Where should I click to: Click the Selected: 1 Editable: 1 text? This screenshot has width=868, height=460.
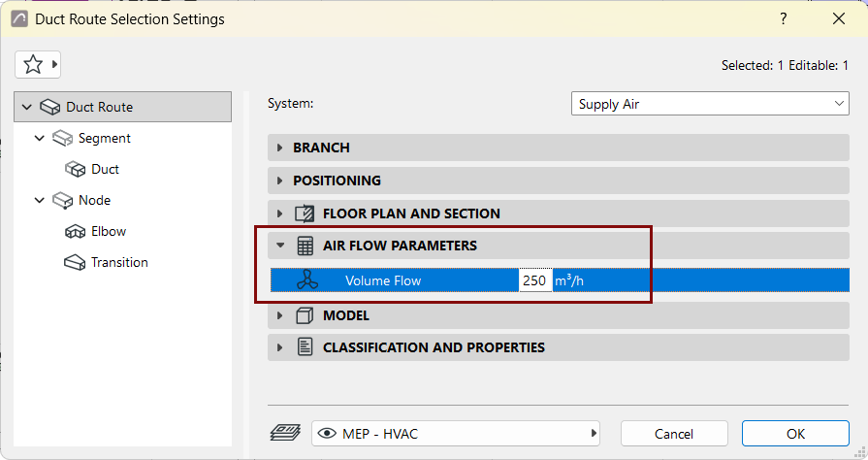click(785, 65)
